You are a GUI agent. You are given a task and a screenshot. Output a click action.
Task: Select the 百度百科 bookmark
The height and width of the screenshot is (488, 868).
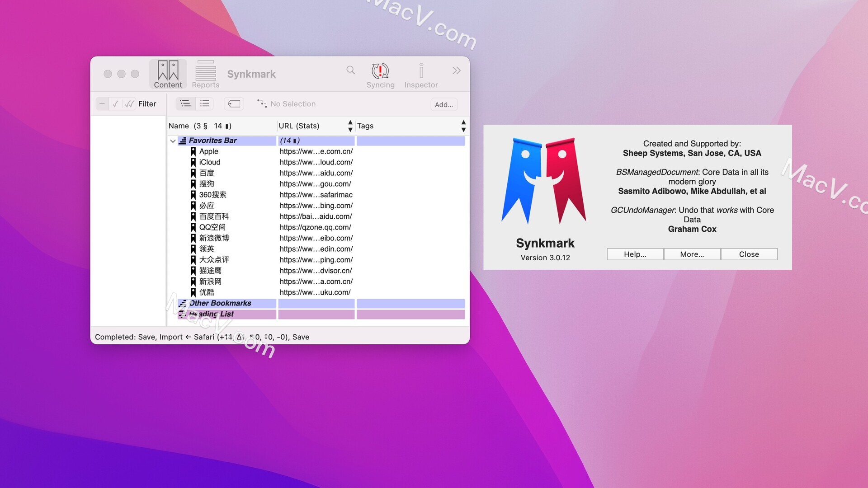point(214,216)
